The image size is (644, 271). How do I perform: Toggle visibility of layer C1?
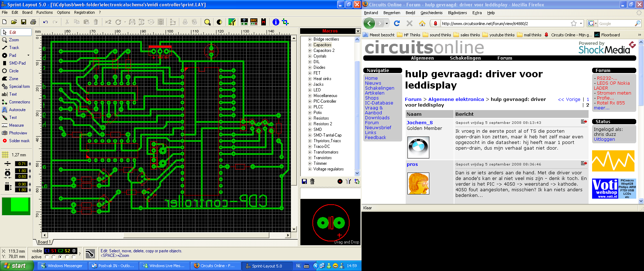click(47, 251)
